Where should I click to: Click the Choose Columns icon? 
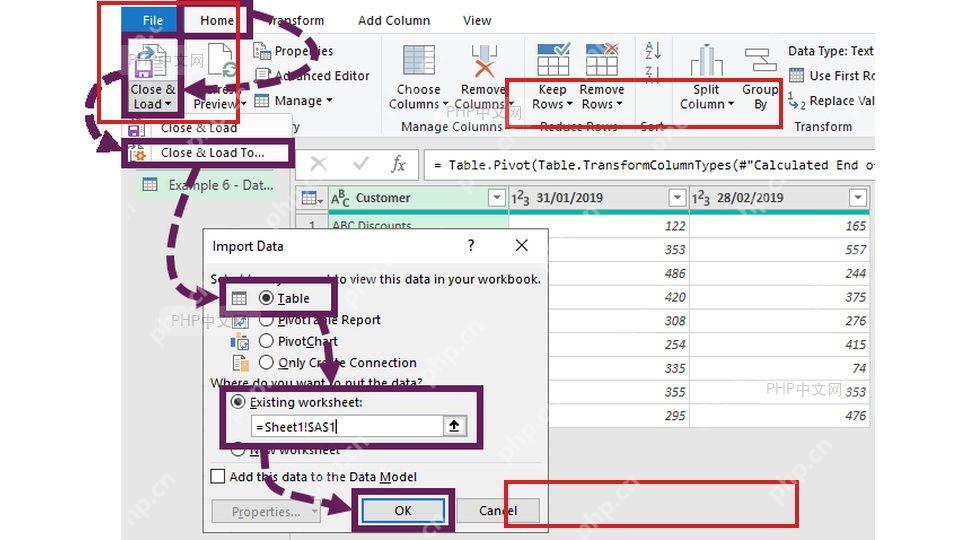pos(419,61)
